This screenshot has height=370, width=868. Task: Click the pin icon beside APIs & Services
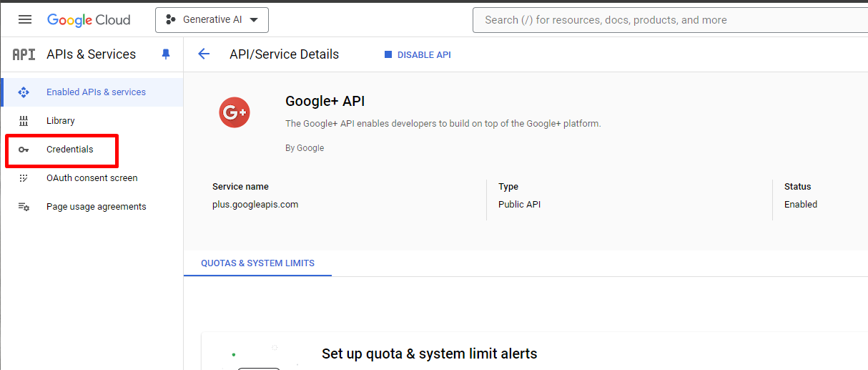point(166,54)
